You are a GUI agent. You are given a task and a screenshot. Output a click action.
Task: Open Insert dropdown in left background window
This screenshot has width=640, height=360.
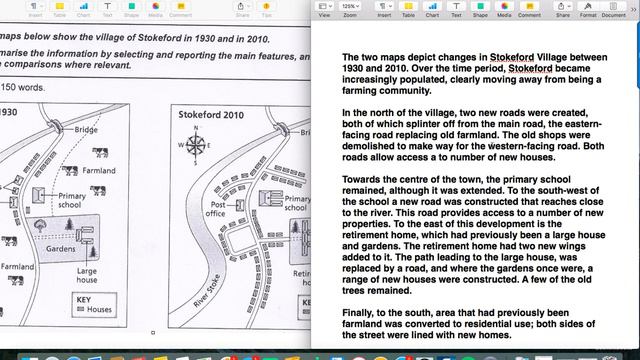[36, 9]
